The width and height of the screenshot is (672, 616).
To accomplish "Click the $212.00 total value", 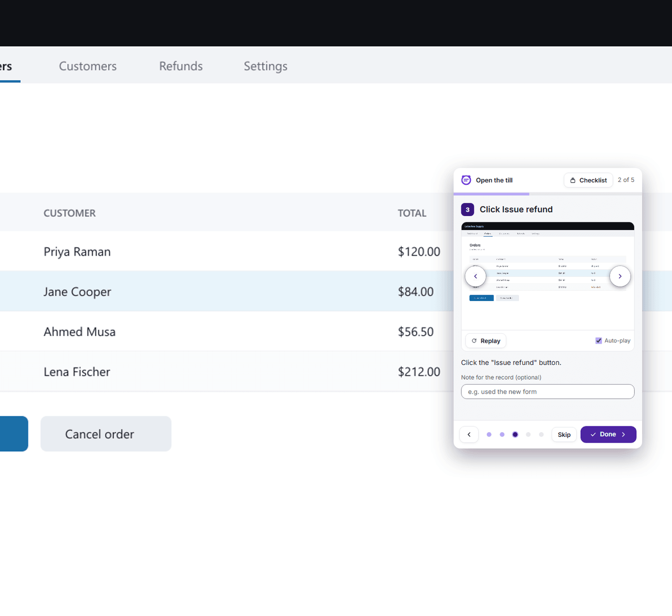I will click(x=419, y=372).
